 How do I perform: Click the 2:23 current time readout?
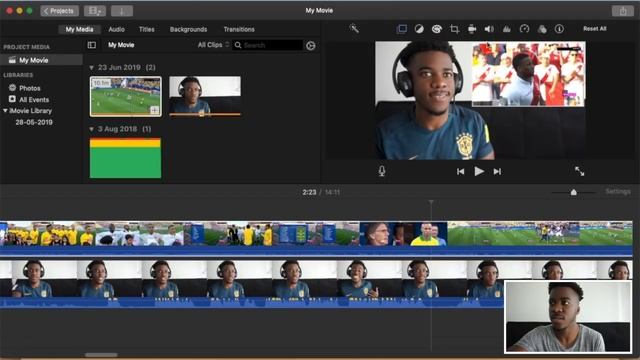pos(309,192)
